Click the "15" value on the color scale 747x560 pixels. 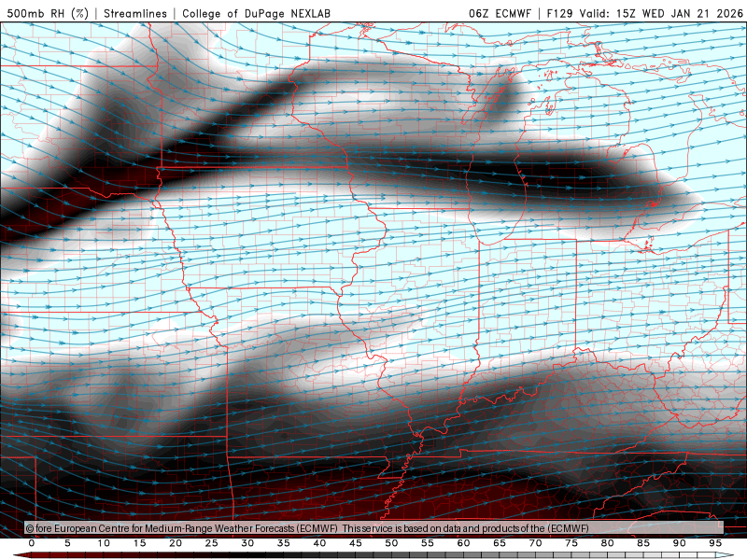pyautogui.click(x=139, y=543)
